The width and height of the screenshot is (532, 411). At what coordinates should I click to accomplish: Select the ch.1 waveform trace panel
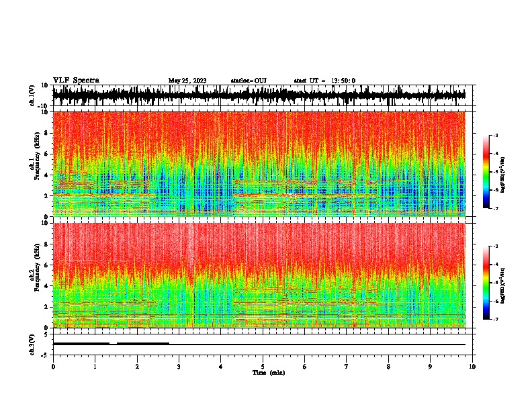[x=264, y=95]
